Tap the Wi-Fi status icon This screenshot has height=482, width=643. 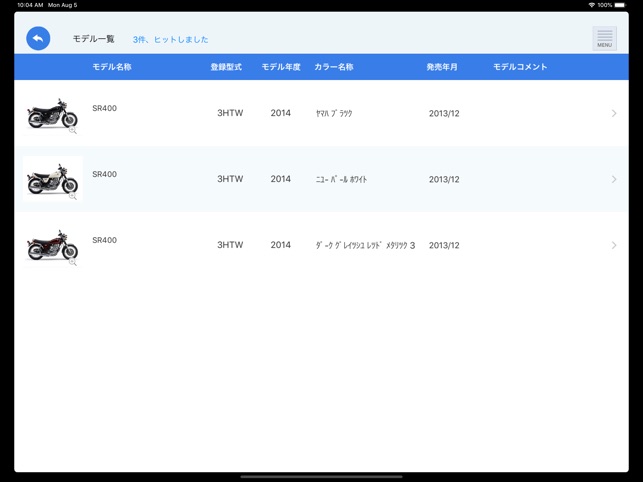591,5
